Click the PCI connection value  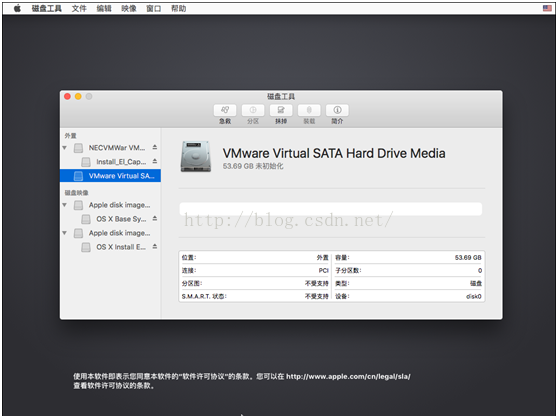pos(323,270)
